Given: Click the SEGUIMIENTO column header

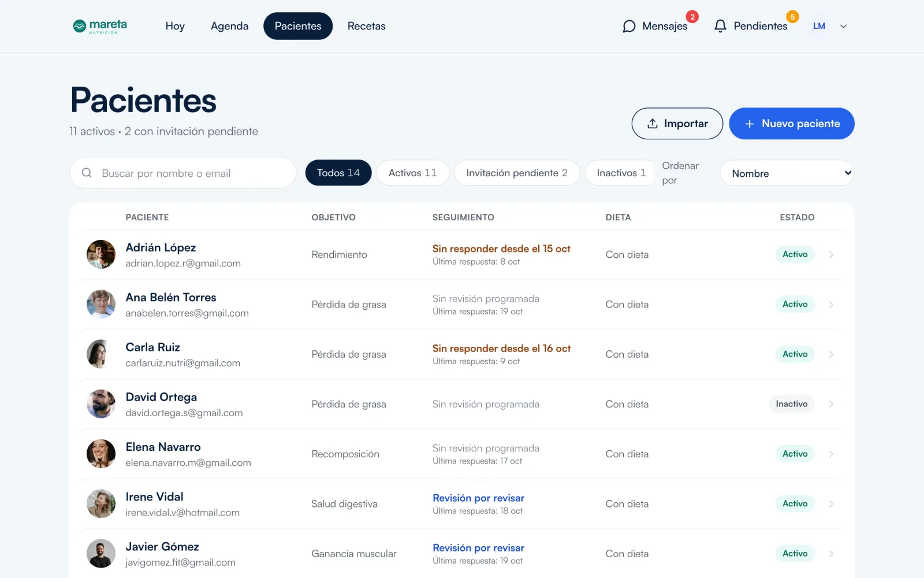Looking at the screenshot, I should pyautogui.click(x=463, y=217).
